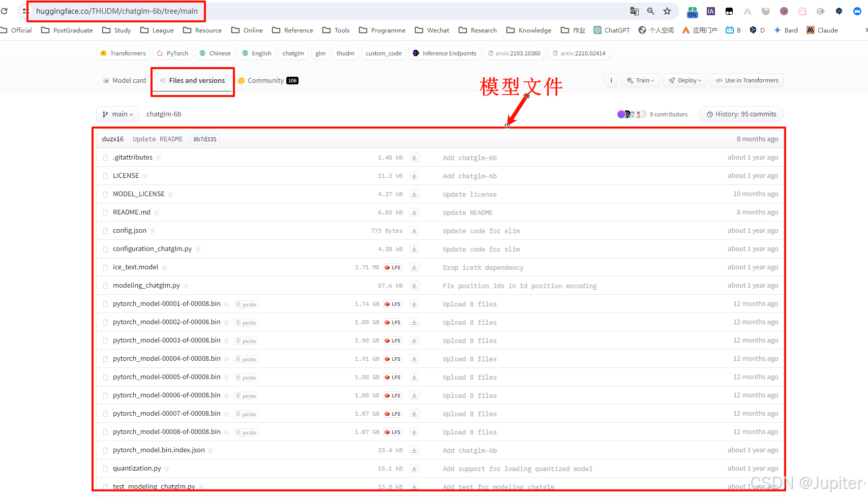The height and width of the screenshot is (498, 868).
Task: Click the English language tag
Action: 257,53
